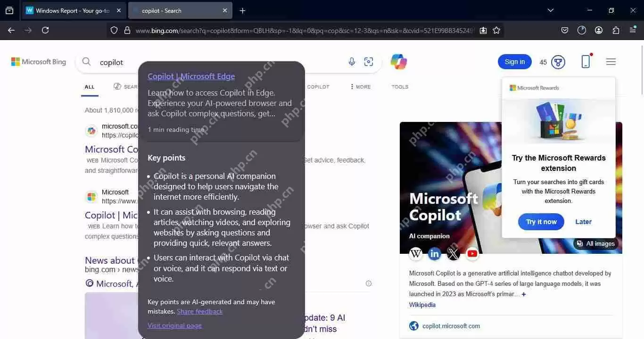Expand the Wikipedia snippet with the plus
The width and height of the screenshot is (644, 339).
(524, 294)
